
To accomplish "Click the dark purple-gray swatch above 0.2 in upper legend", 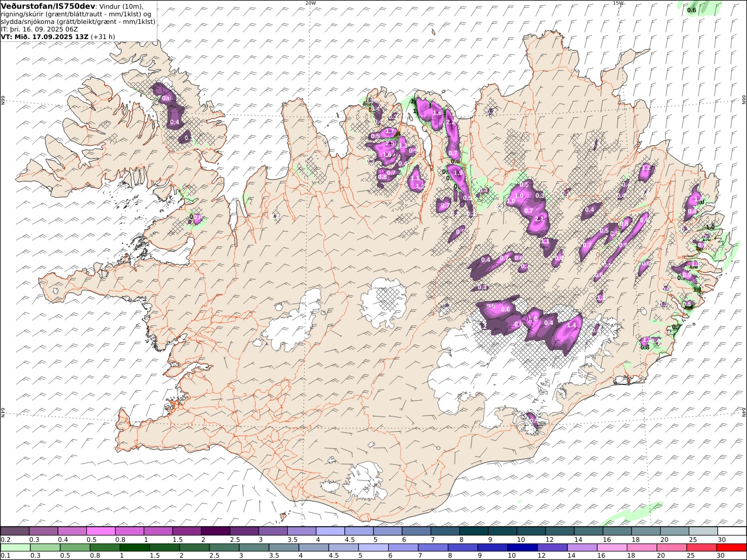I will tap(15, 531).
